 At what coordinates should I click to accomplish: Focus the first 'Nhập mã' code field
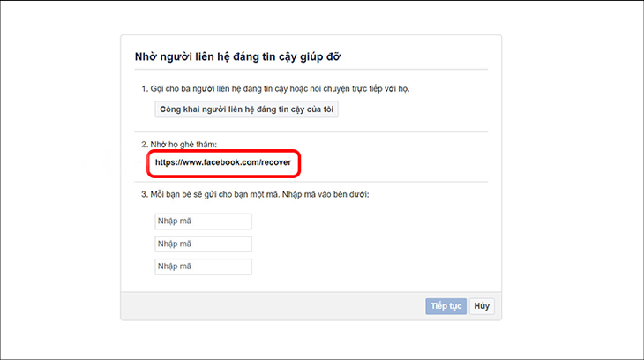point(203,221)
